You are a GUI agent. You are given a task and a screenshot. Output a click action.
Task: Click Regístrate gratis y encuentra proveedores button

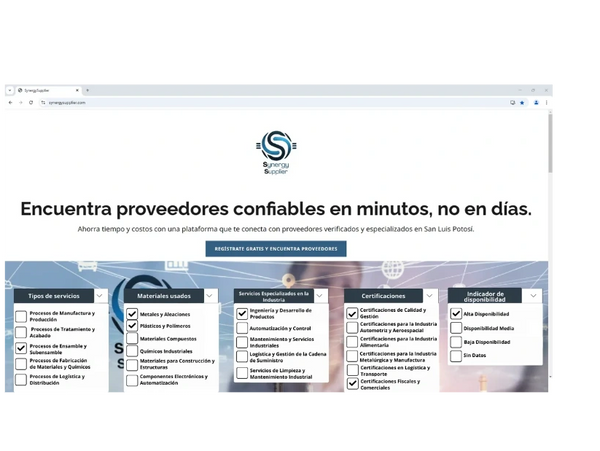pyautogui.click(x=276, y=249)
